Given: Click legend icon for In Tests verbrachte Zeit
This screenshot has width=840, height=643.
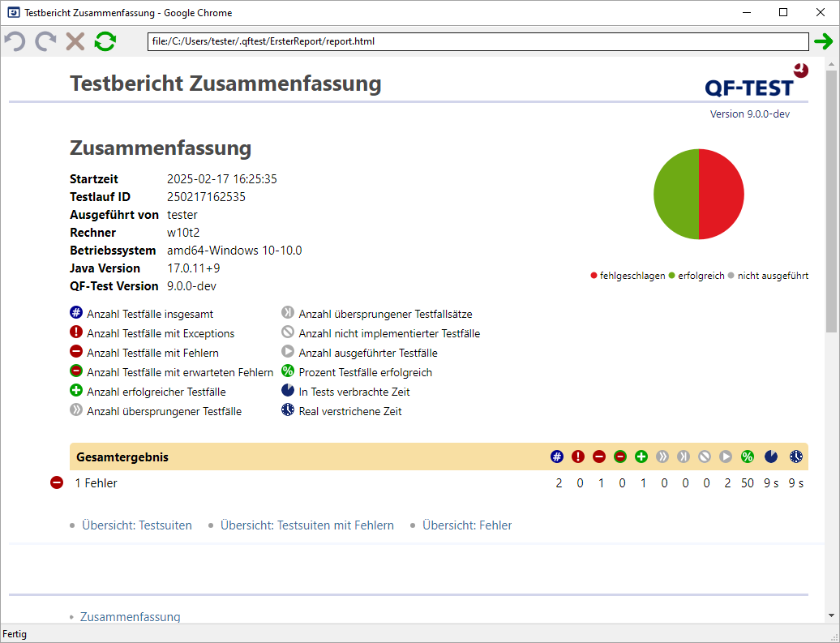Looking at the screenshot, I should (x=288, y=390).
